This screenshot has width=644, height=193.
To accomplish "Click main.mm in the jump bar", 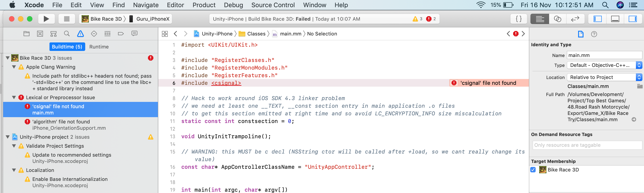I will 287,34.
